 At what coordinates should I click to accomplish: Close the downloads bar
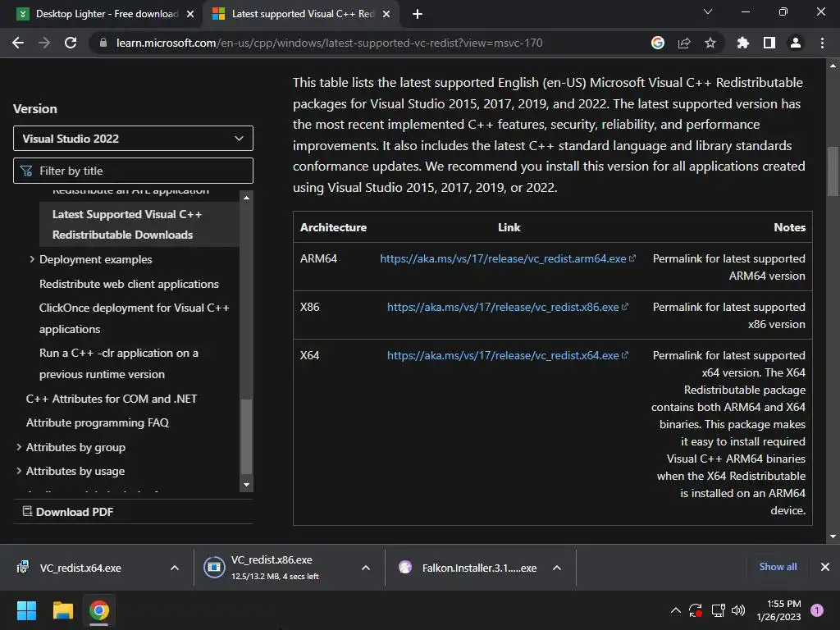point(825,567)
